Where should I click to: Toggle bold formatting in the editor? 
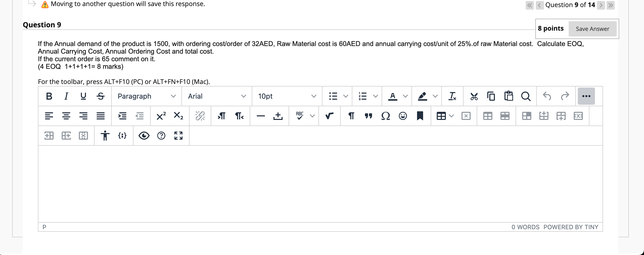[x=49, y=96]
